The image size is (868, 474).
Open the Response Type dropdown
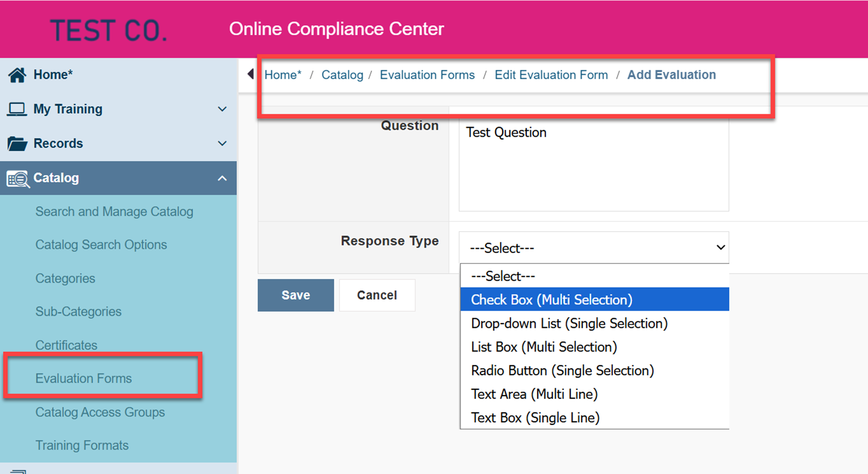pos(594,248)
